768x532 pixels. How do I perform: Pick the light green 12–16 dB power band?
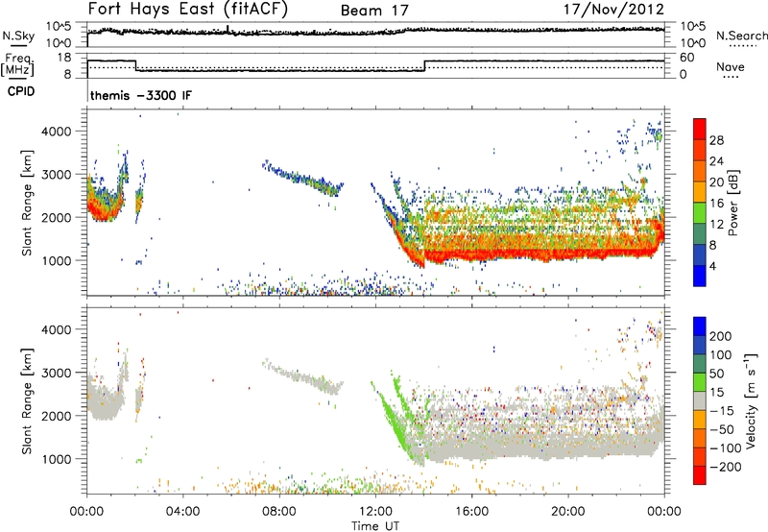(700, 213)
